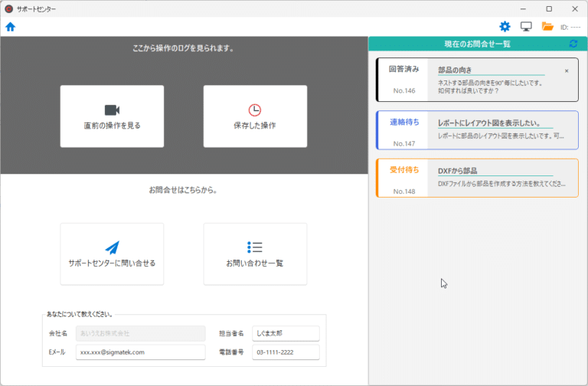Dismiss the 部品の向き inquiry card
588x386 pixels.
point(567,71)
